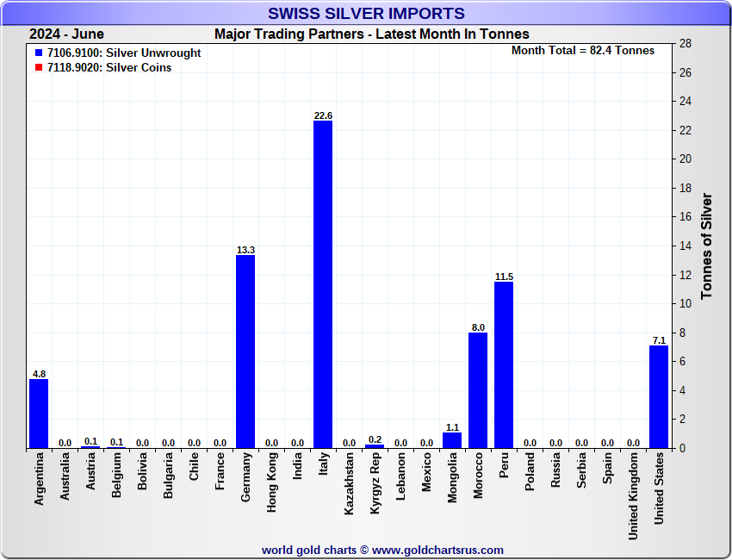The width and height of the screenshot is (732, 560).
Task: Select the Italy bar in the chart
Action: click(x=323, y=284)
